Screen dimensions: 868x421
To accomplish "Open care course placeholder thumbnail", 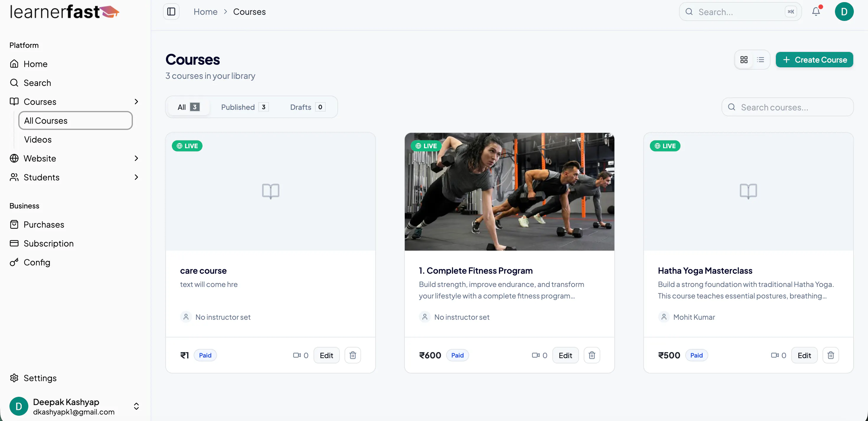I will click(x=270, y=191).
